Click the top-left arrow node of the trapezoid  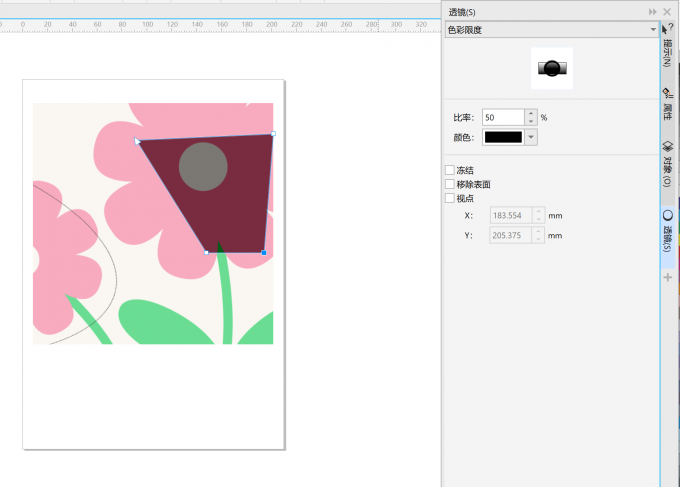137,141
